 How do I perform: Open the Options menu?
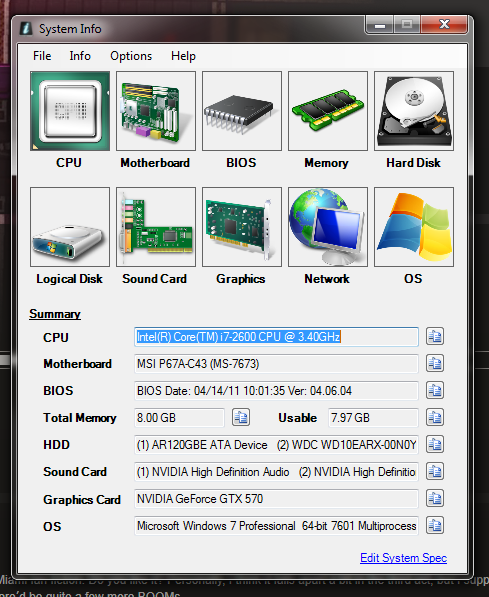(131, 56)
